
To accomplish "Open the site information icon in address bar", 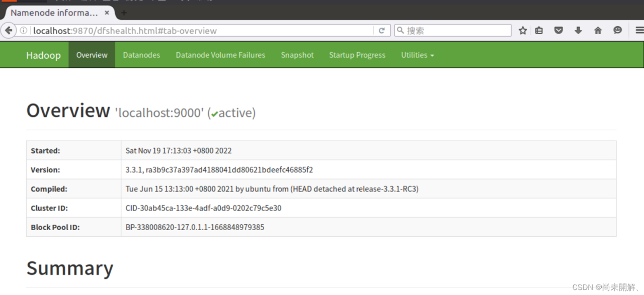I will 24,31.
